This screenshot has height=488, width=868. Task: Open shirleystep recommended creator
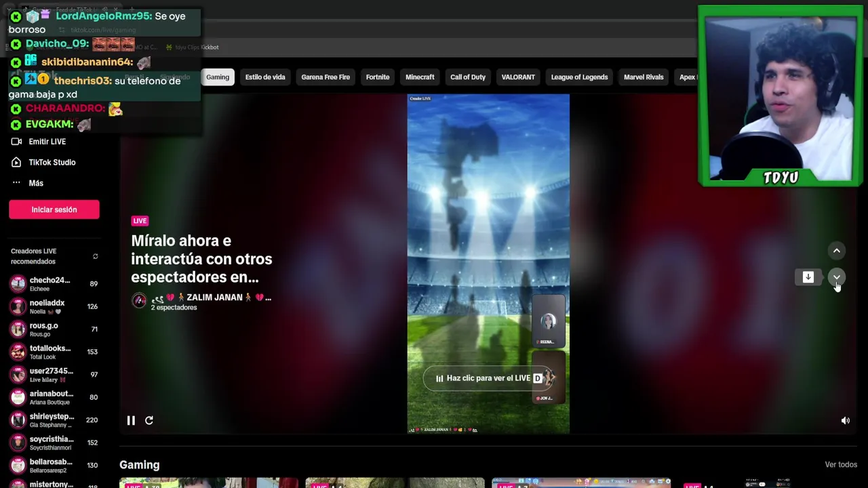pyautogui.click(x=54, y=420)
